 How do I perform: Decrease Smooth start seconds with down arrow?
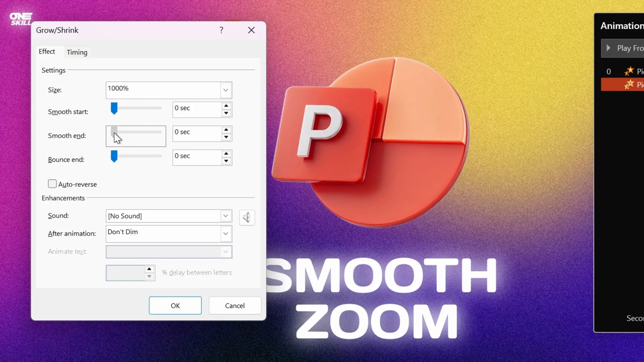[226, 113]
